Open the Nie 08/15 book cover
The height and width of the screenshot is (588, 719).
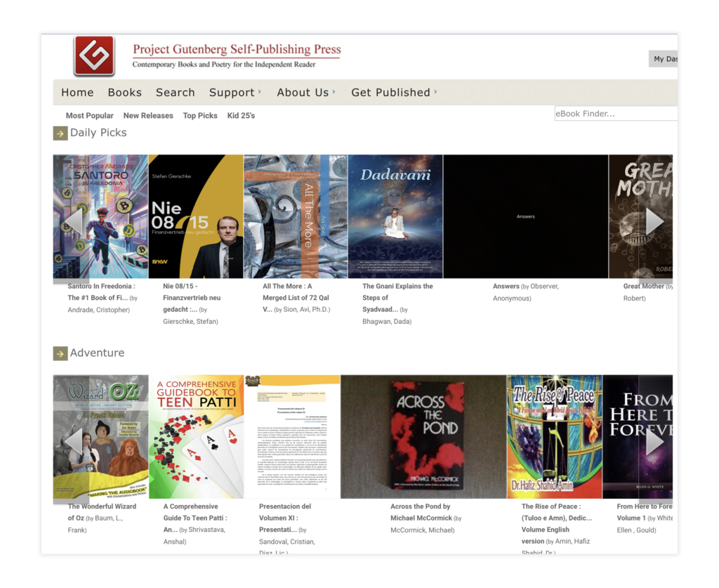point(197,216)
